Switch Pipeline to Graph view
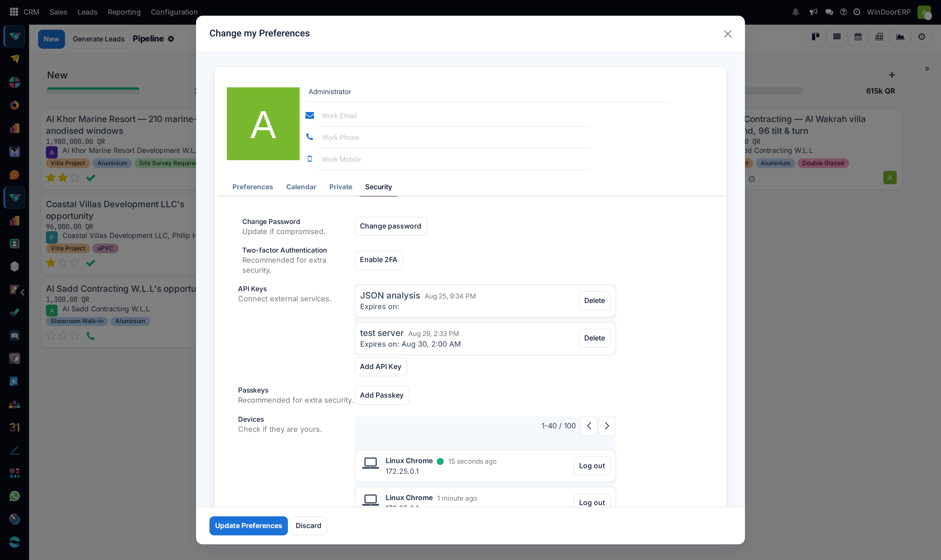The image size is (941, 560). [900, 37]
